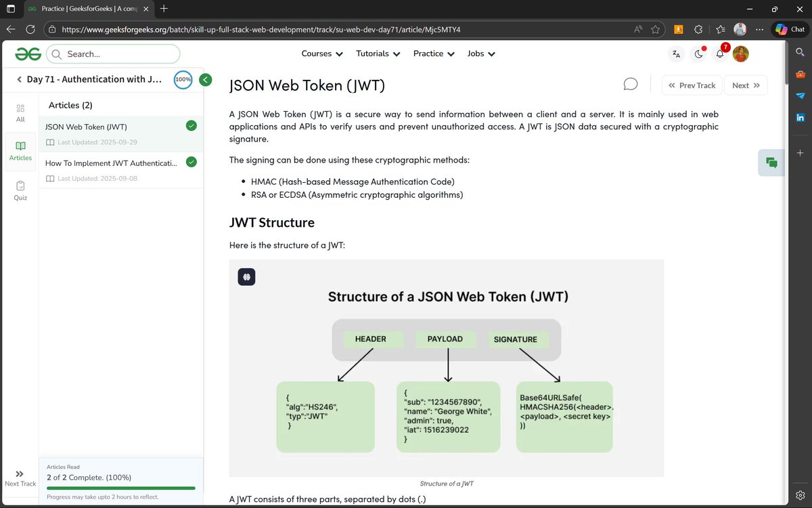
Task: Toggle completion check on How To Implement article
Action: click(191, 163)
